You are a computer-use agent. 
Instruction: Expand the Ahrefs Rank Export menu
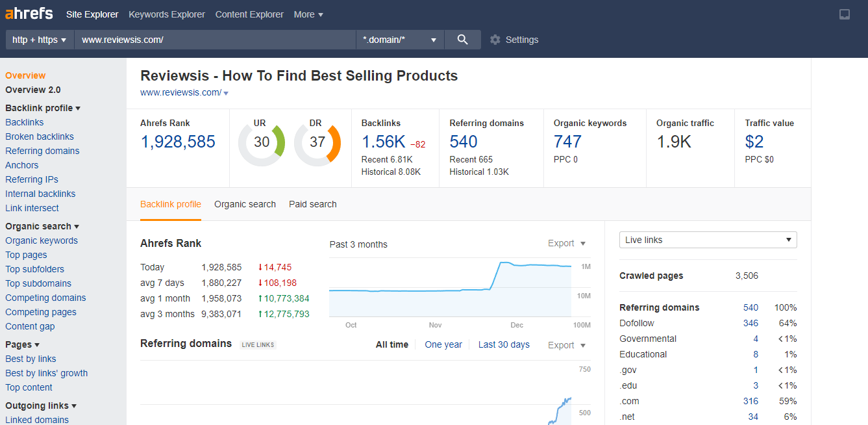566,243
